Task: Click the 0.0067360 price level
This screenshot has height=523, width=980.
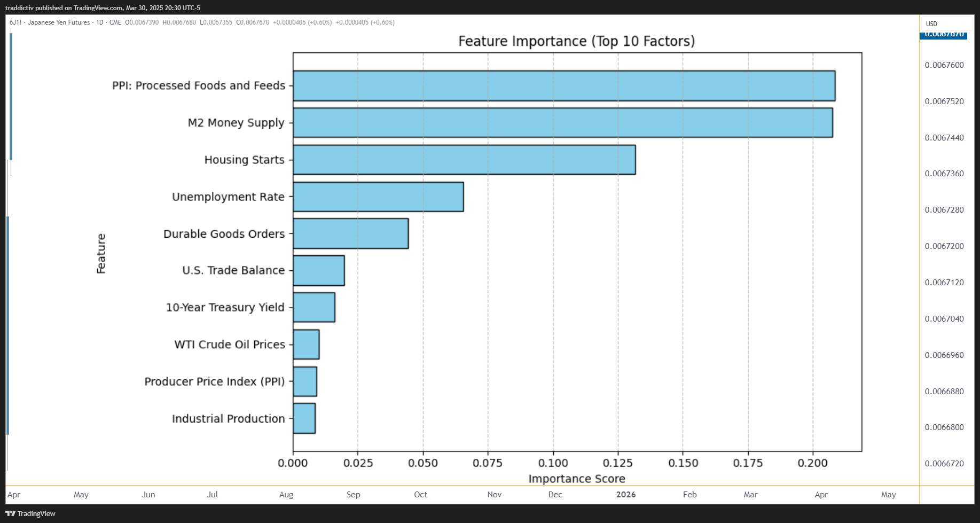Action: pyautogui.click(x=944, y=174)
